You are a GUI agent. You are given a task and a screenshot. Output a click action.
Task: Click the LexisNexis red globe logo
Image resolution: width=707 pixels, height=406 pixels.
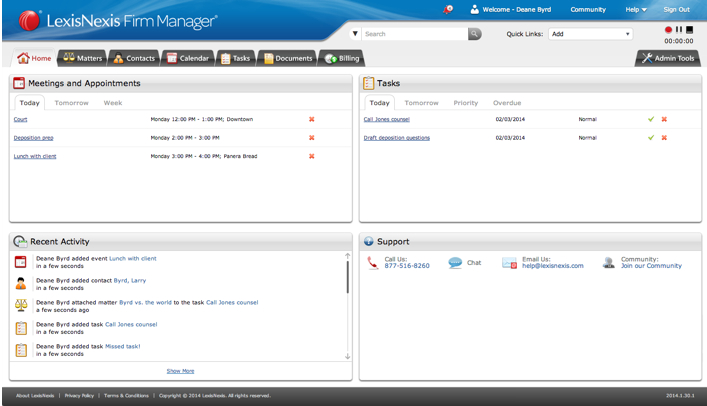29,20
